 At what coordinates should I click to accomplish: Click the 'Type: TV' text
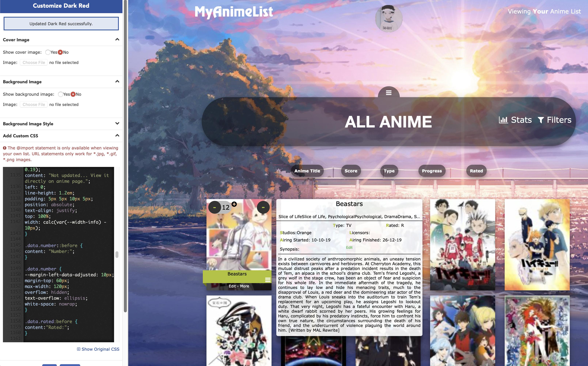coord(342,225)
